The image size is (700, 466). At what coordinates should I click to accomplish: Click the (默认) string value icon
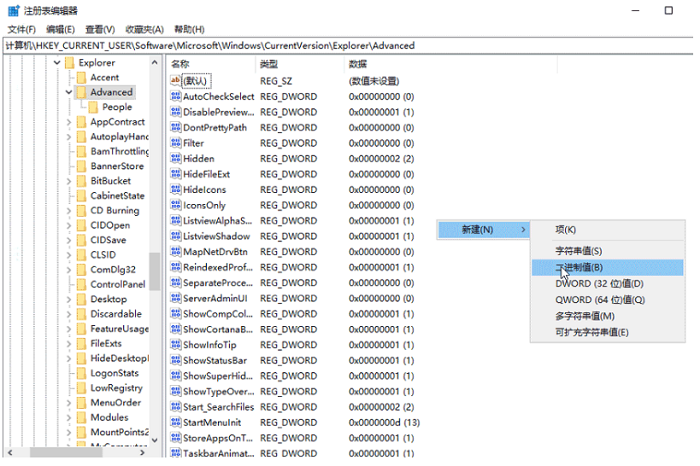(176, 81)
